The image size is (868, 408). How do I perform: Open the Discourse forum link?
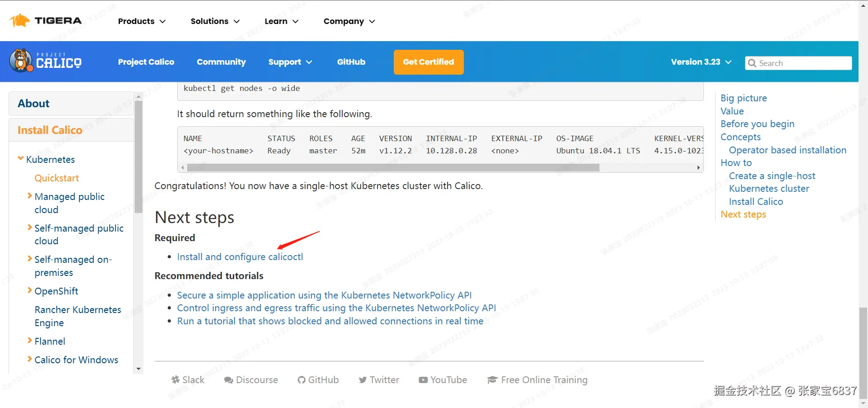pos(251,380)
